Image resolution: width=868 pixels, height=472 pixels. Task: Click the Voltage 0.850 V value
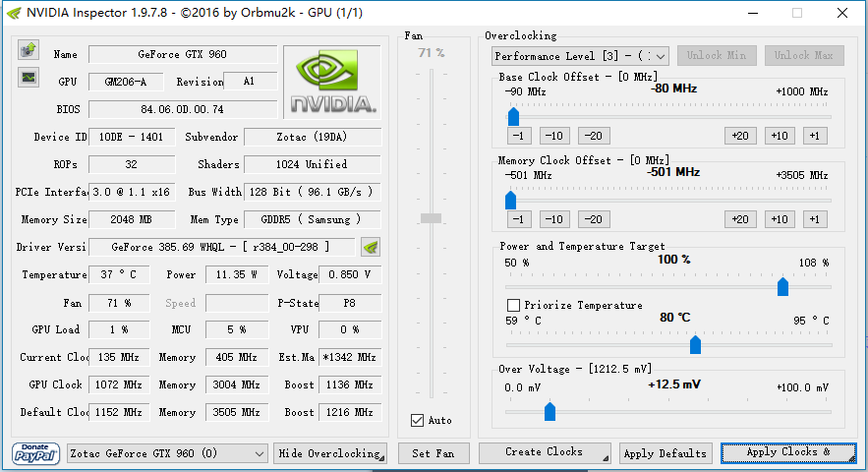(x=350, y=274)
